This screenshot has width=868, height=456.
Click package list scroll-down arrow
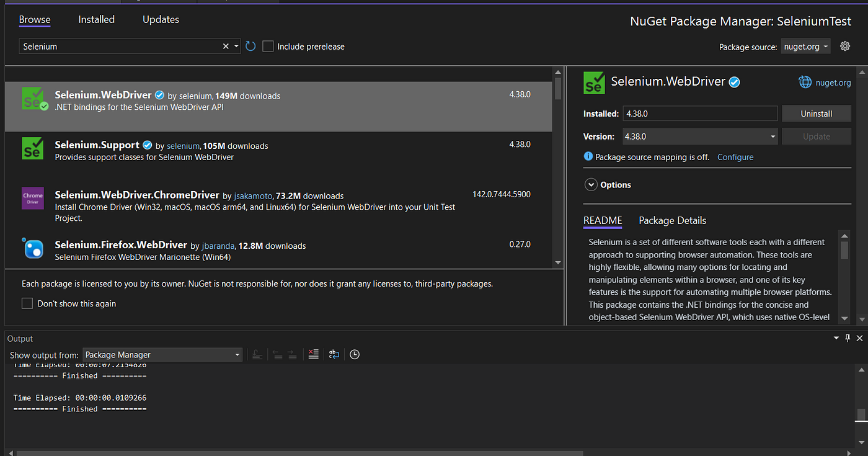point(558,263)
